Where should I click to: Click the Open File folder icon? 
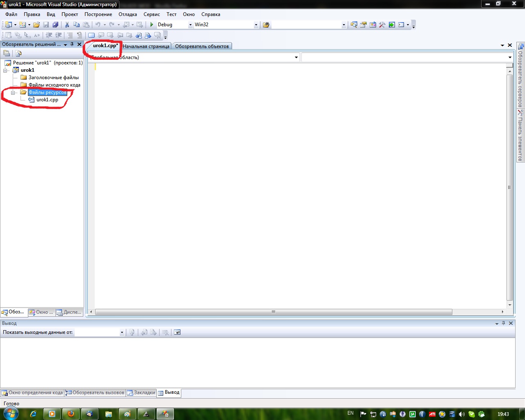(37, 25)
